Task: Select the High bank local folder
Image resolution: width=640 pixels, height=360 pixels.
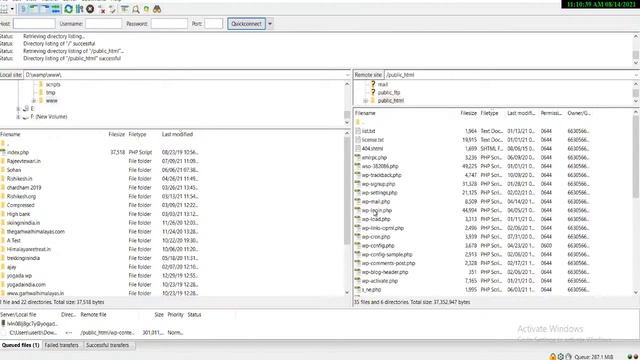Action: point(18,214)
